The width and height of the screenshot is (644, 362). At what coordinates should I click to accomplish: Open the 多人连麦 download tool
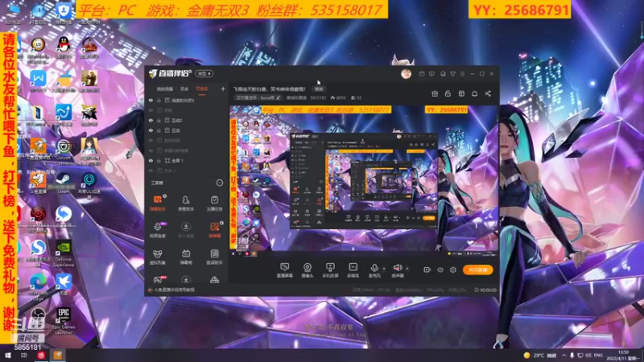coord(186,230)
